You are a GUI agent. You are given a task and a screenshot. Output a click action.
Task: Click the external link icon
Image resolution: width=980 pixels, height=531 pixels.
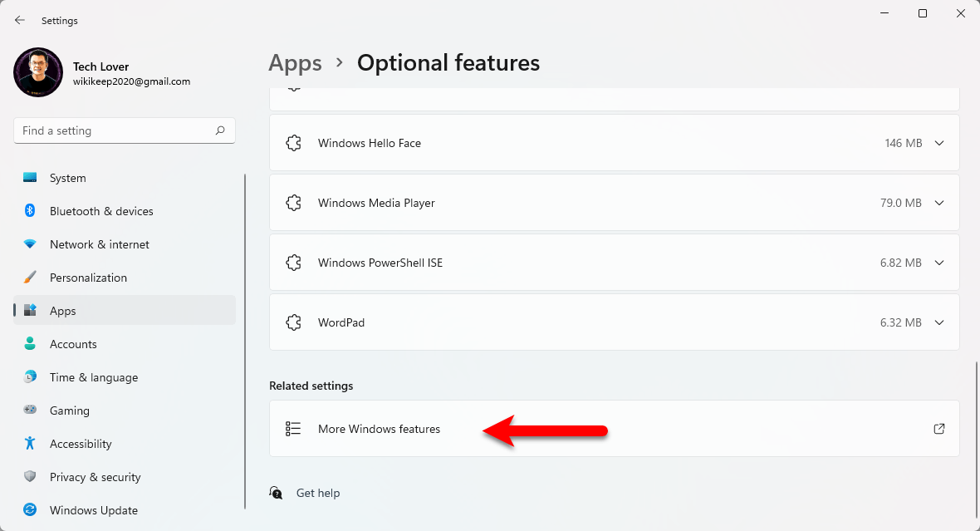[x=938, y=429]
